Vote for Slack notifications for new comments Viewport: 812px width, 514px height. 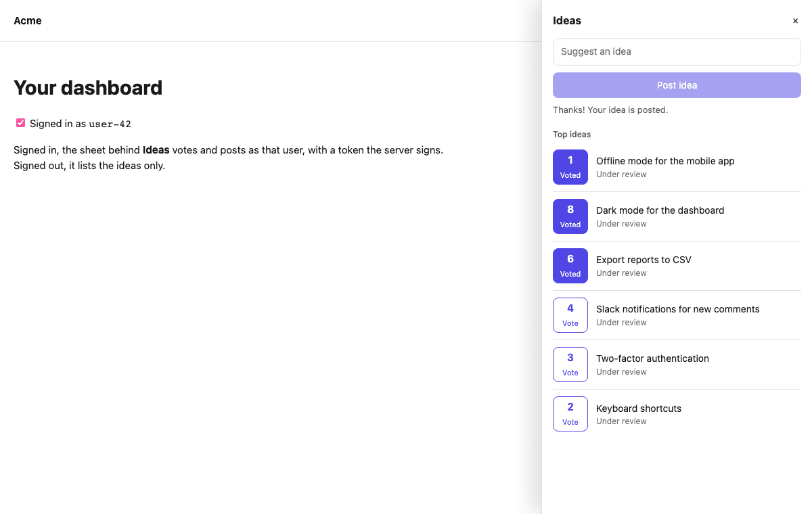(570, 315)
